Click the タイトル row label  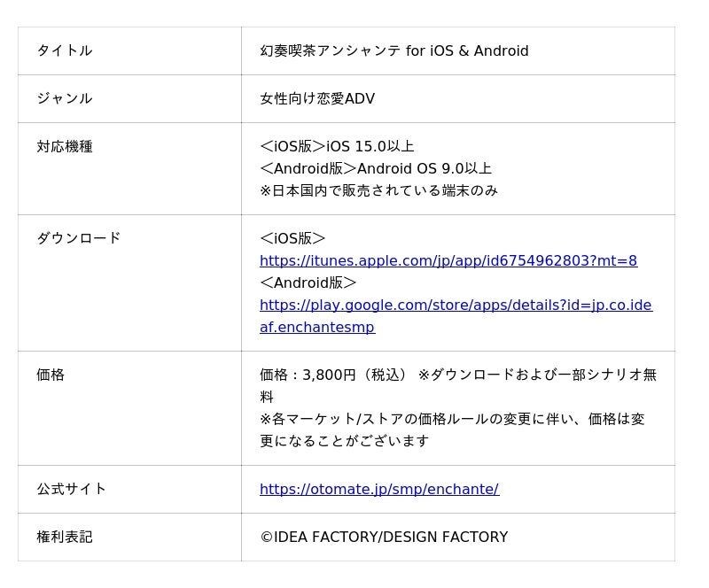tap(65, 50)
